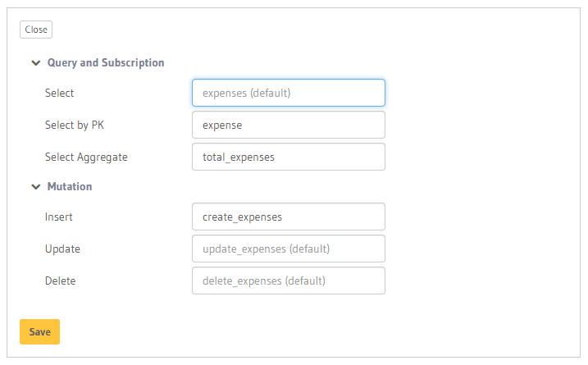
Task: Click the Select by PK label
Action: 75,125
